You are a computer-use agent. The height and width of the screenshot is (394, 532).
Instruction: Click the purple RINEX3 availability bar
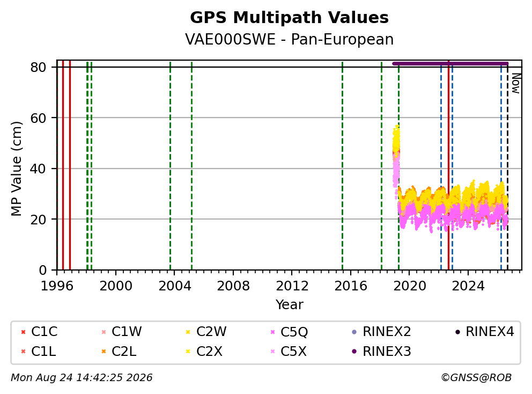pos(450,63)
